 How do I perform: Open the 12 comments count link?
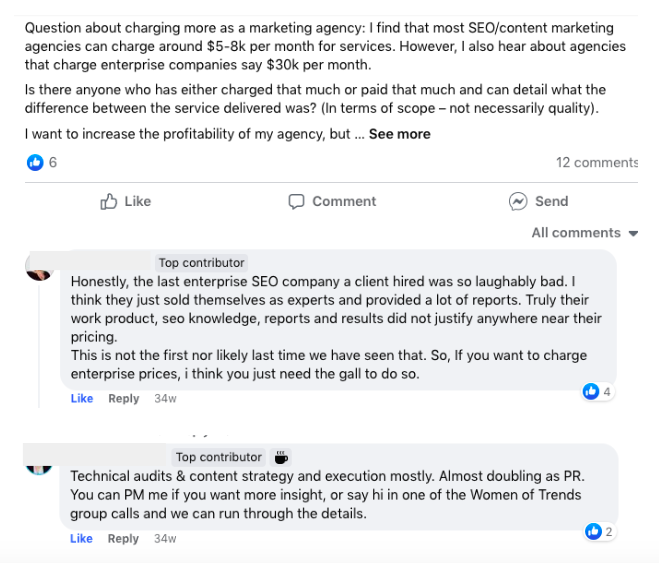tap(596, 163)
